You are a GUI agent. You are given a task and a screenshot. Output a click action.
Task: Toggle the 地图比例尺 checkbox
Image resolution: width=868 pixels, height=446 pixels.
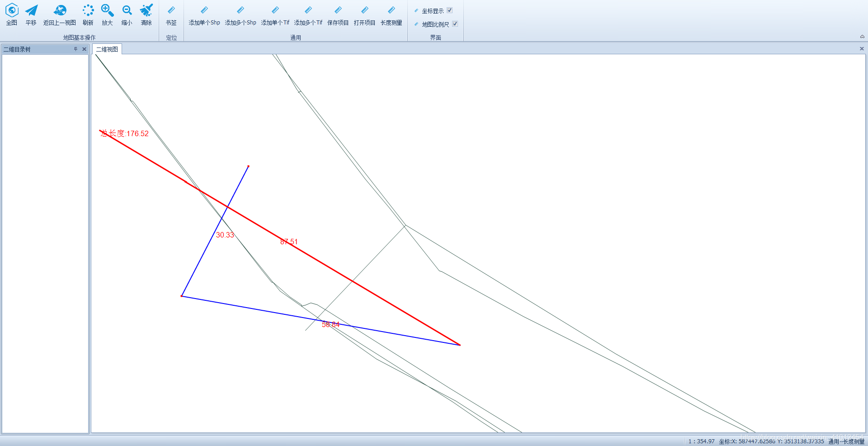pyautogui.click(x=455, y=24)
